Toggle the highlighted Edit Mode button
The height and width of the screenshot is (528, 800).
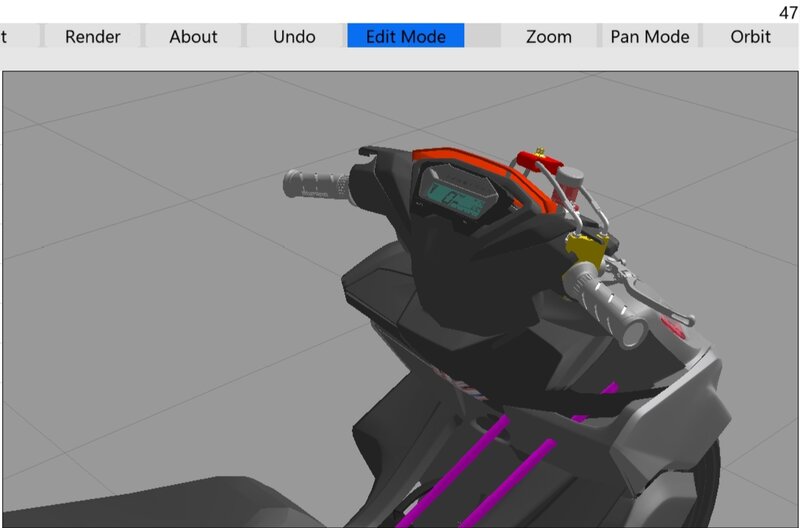pos(406,36)
